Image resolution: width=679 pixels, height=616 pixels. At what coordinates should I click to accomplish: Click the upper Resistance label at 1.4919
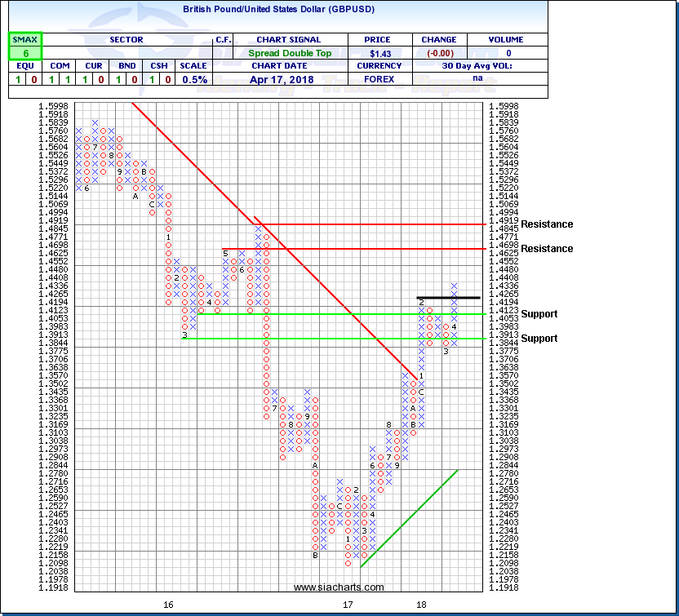(547, 224)
